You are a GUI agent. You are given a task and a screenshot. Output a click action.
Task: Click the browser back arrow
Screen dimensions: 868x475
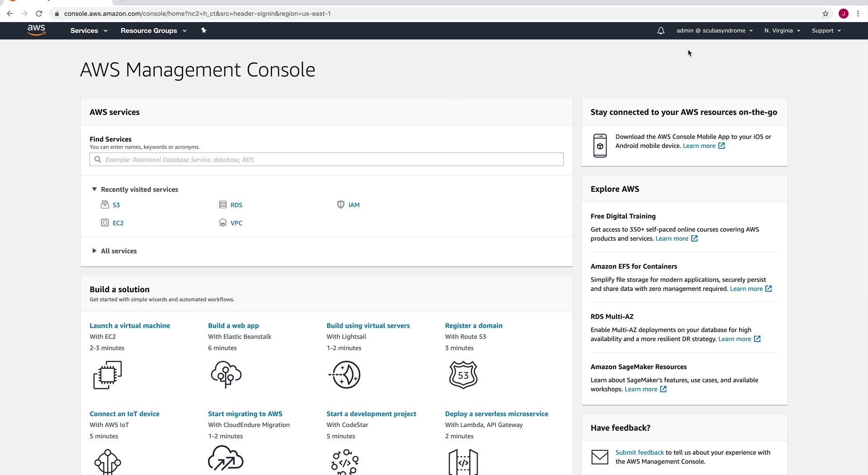10,14
